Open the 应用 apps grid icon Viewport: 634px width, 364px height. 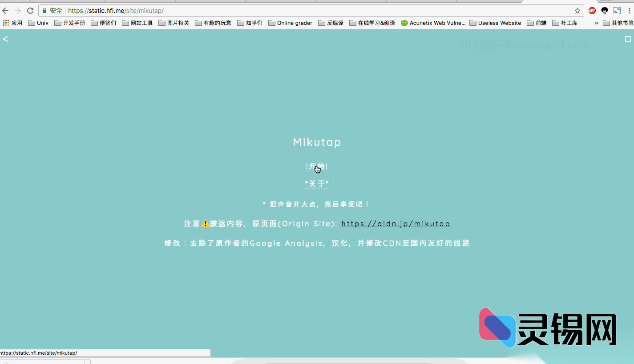click(6, 23)
